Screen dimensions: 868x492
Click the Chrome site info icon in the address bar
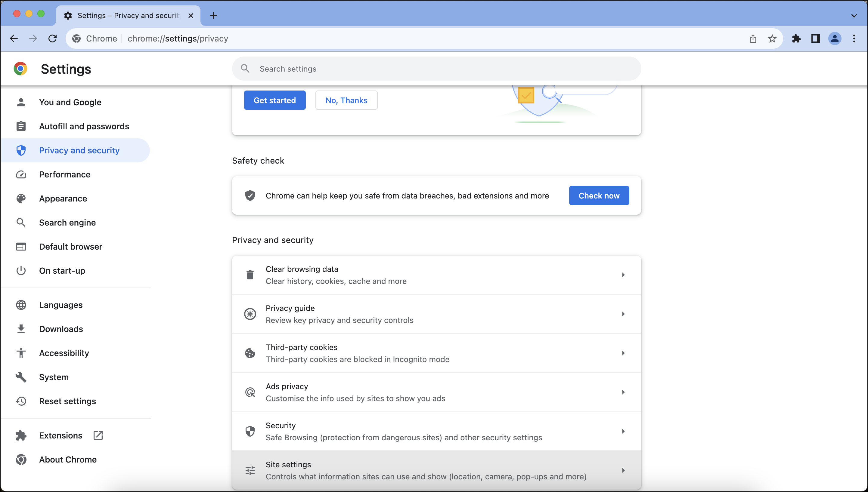pos(77,38)
